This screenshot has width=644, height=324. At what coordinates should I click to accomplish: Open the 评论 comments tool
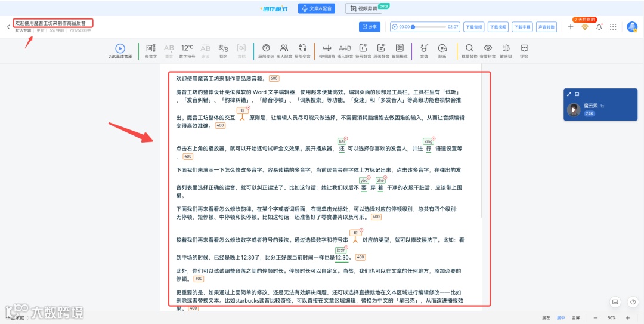point(524,51)
